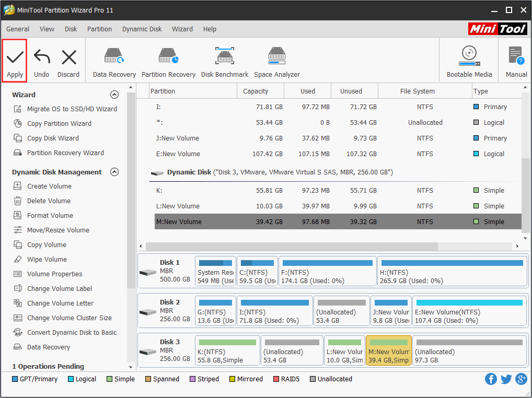Select I: partition row in the list
Screen dimensions: 532x398
(x=338, y=107)
